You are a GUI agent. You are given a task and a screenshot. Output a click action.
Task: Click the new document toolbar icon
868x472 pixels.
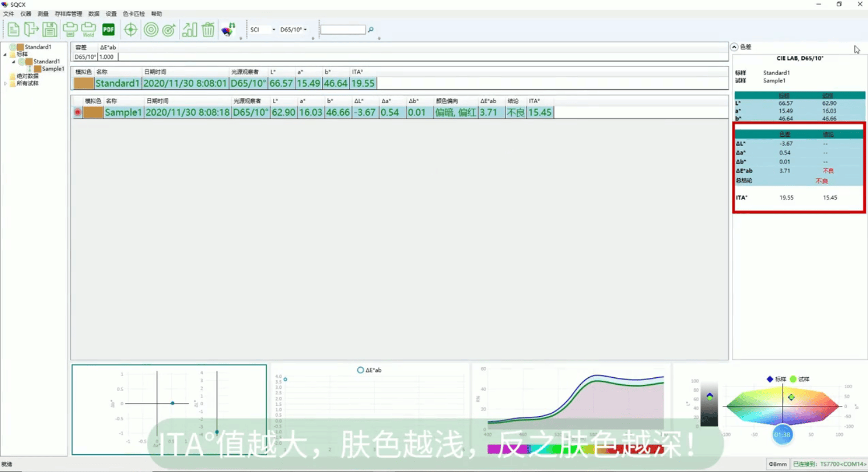[13, 30]
